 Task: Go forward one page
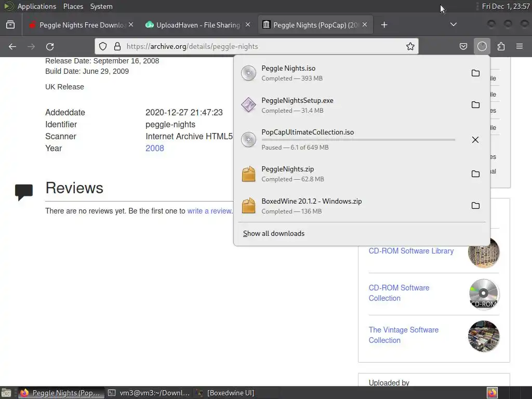(x=31, y=46)
